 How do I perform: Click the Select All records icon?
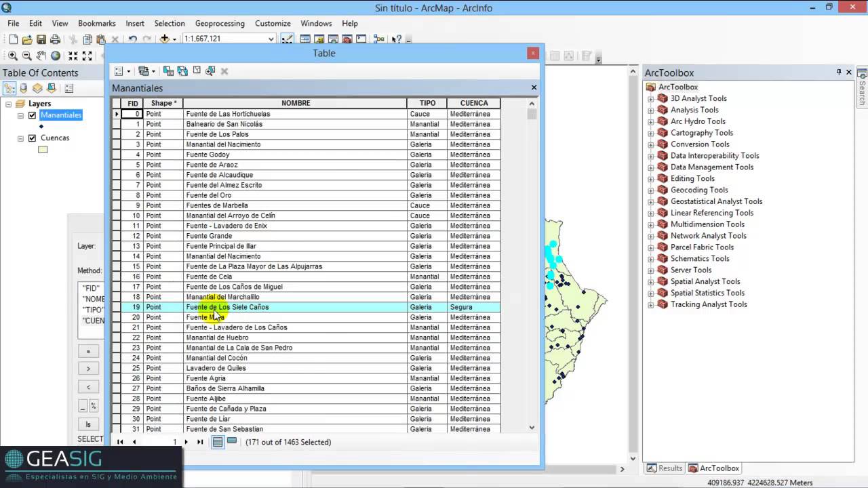point(168,70)
